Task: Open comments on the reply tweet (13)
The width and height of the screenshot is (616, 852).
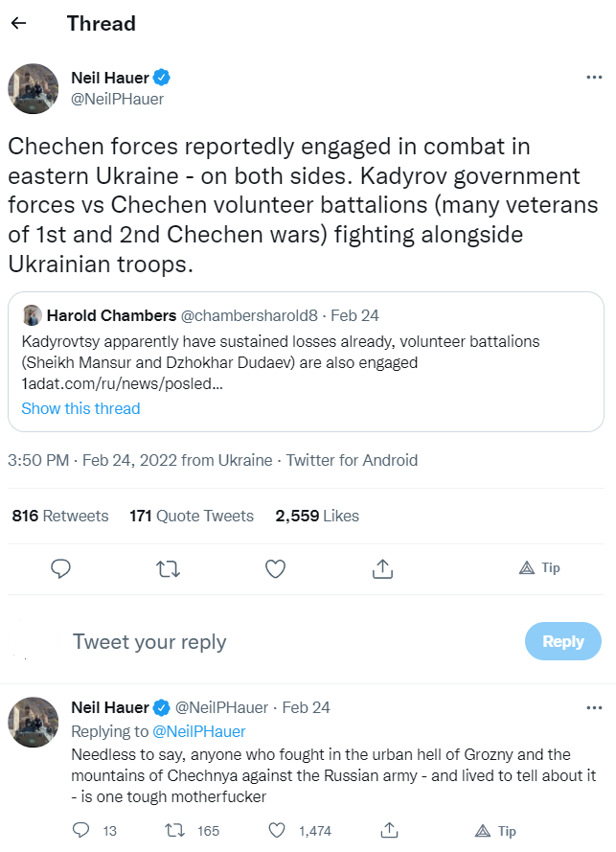Action: (82, 830)
